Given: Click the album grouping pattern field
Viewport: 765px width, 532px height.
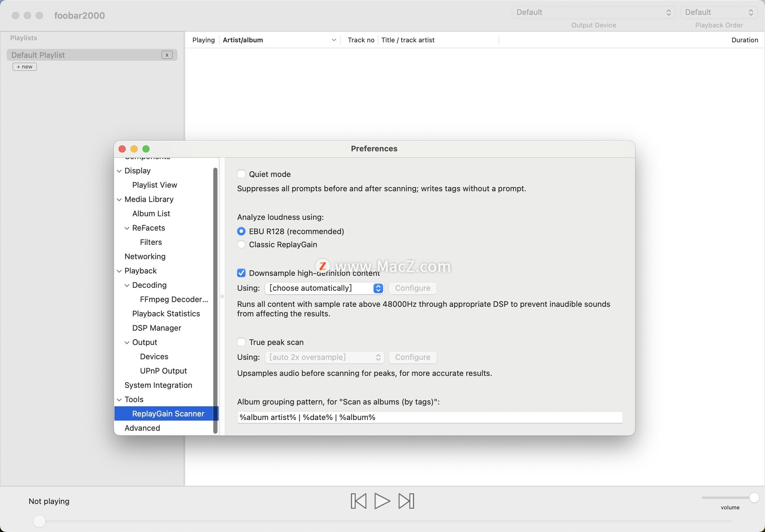Looking at the screenshot, I should [430, 417].
